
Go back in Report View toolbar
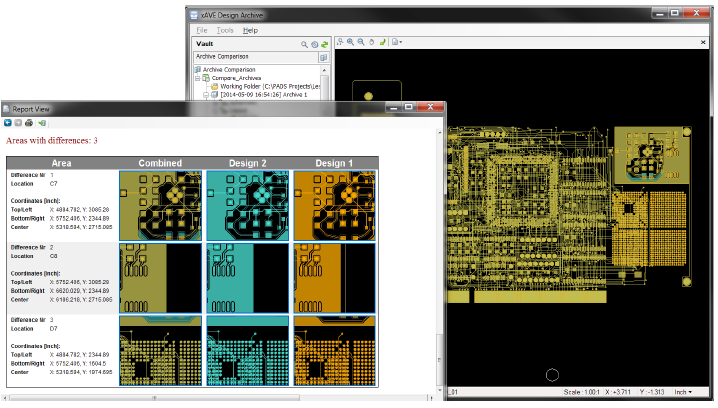pos(8,123)
